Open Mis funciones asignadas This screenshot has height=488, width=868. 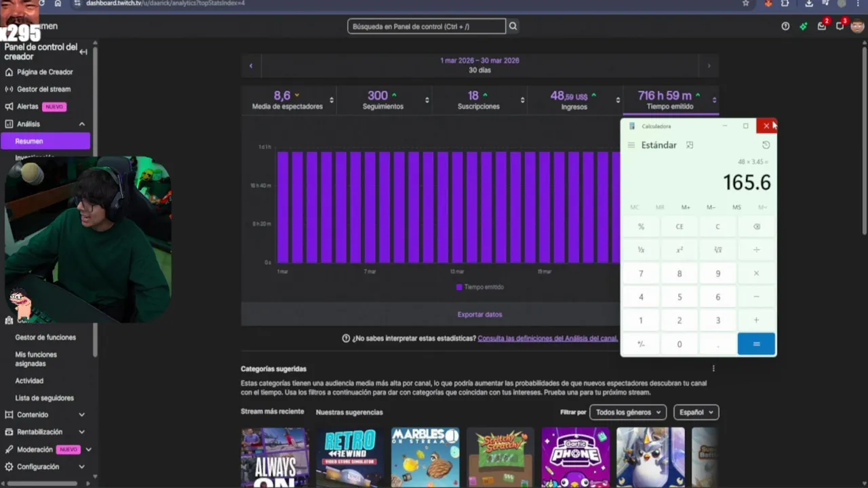36,359
